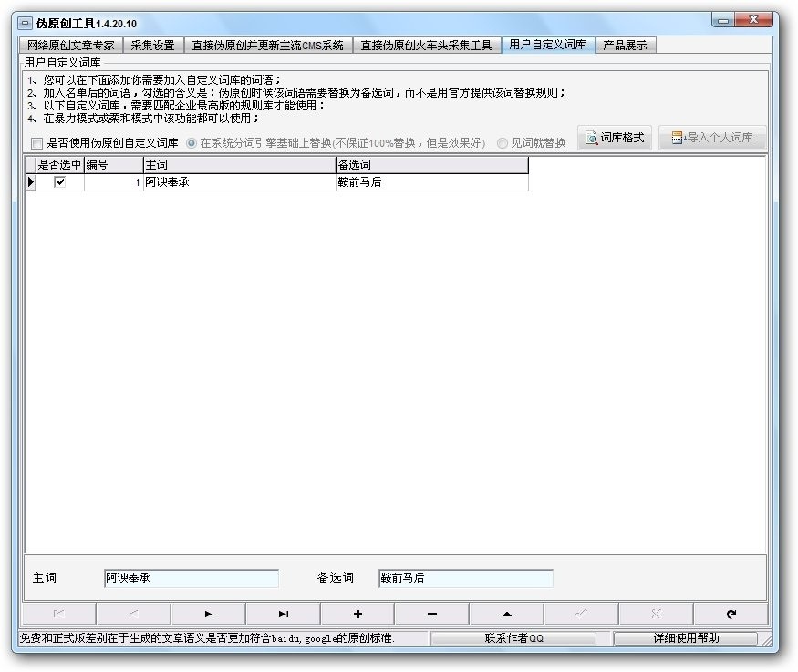
Task: Click 联系作者QQ button
Action: tap(513, 638)
